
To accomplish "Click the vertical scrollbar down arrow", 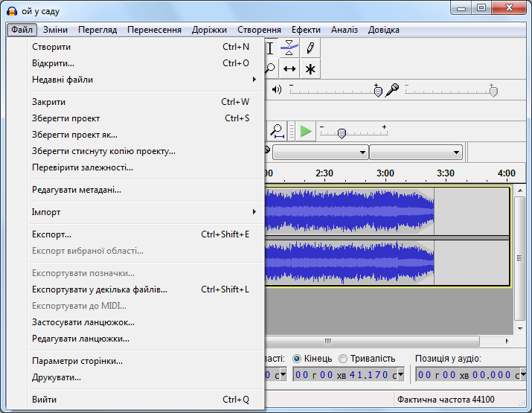I will 520,328.
